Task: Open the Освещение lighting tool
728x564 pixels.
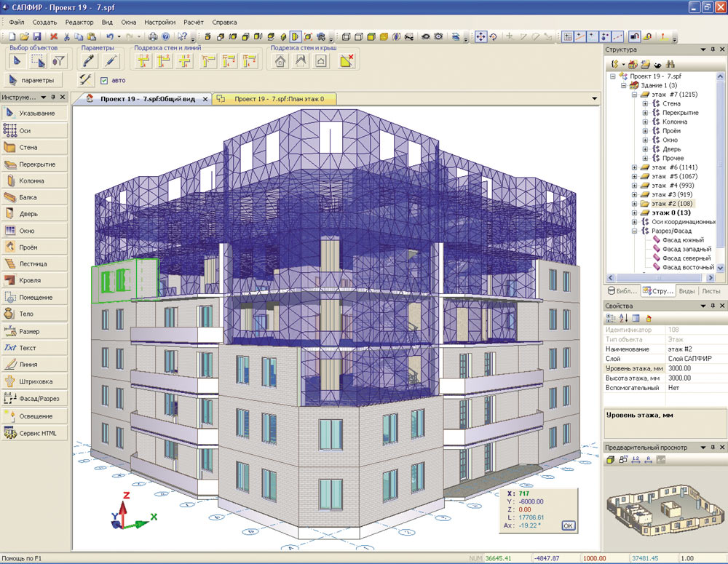Action: point(34,416)
